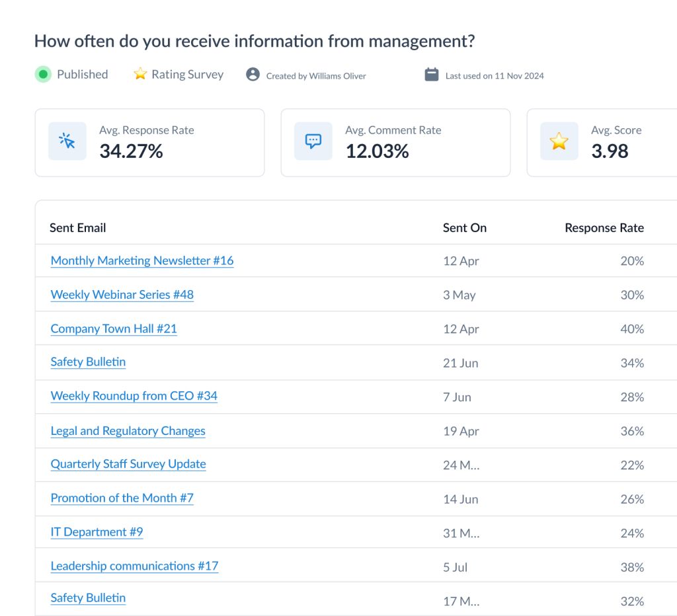Open the Weekly Roundup from CEO #34 email

[x=134, y=396]
